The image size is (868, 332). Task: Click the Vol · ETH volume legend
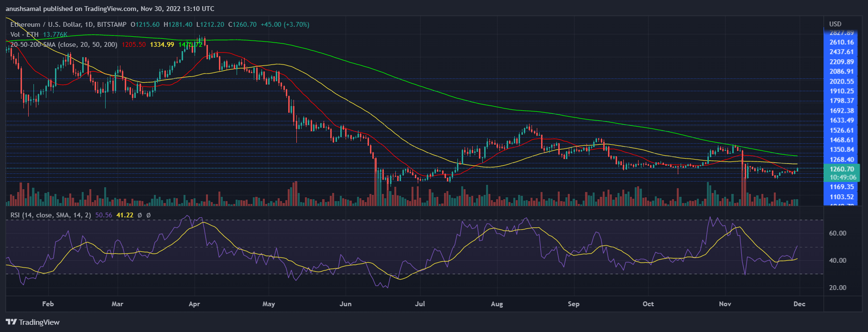[25, 34]
